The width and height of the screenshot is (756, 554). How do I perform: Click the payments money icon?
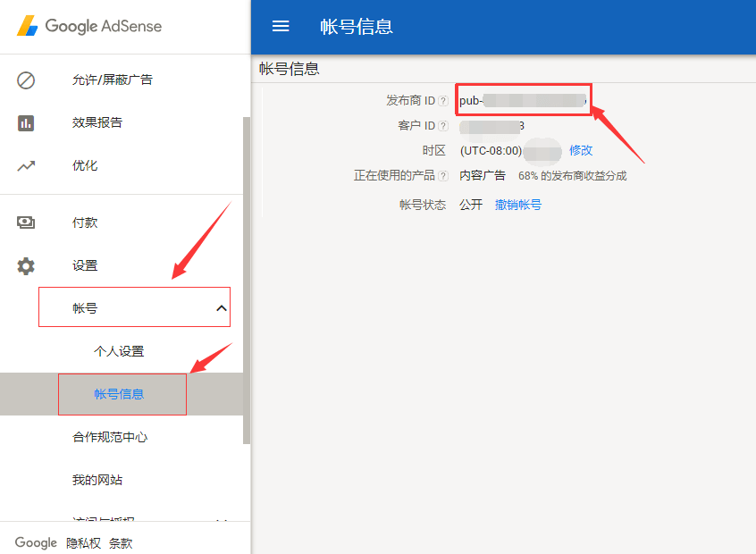point(26,222)
